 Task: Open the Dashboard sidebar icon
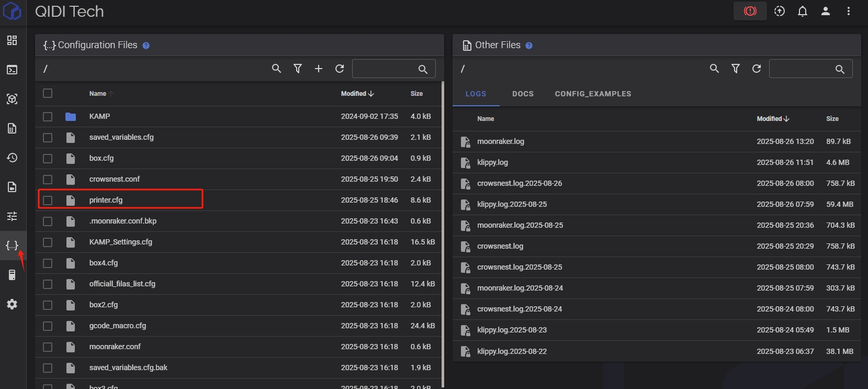[12, 40]
